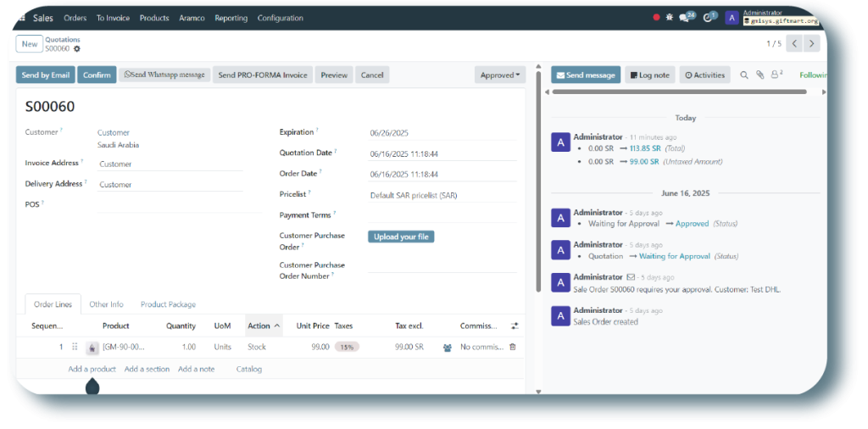Open the debug bug icon menu
The image size is (868, 429).
[x=670, y=18]
